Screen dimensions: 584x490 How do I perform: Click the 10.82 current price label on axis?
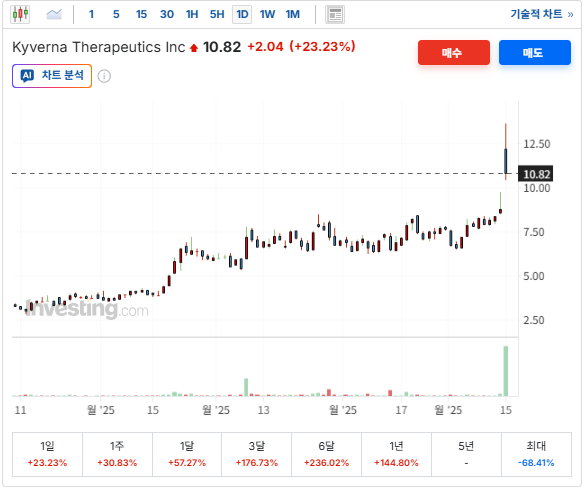pyautogui.click(x=536, y=174)
